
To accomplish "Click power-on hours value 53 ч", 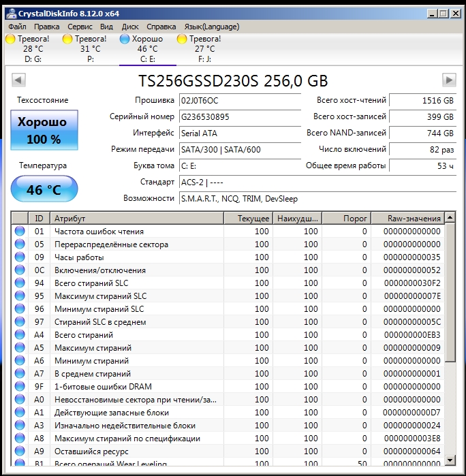I will 422,166.
